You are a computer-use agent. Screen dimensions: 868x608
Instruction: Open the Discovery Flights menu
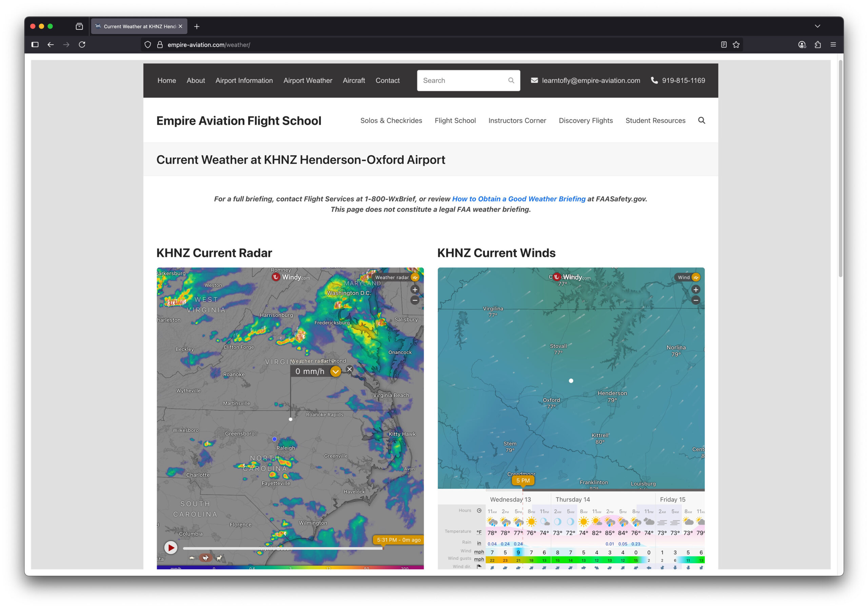click(x=585, y=121)
